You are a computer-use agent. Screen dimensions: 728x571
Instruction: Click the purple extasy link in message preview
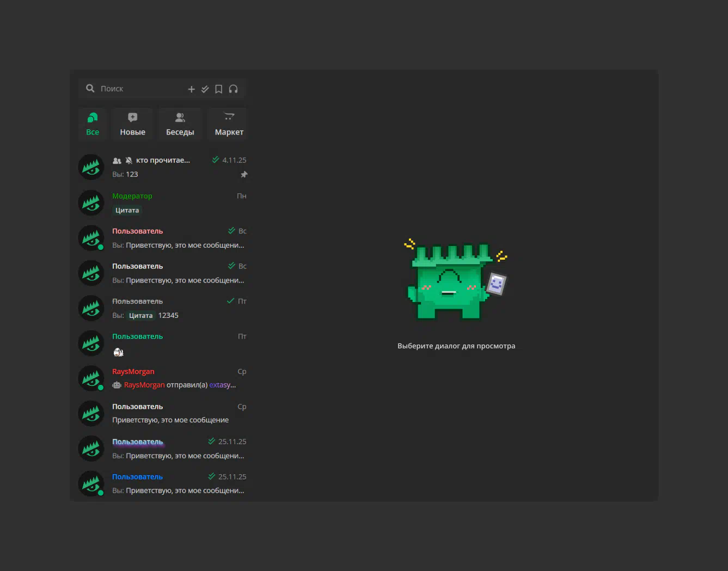coord(222,385)
